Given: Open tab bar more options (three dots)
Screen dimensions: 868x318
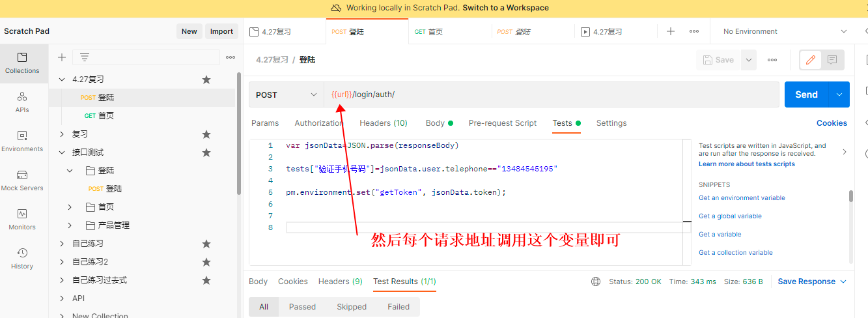Looking at the screenshot, I should (694, 31).
